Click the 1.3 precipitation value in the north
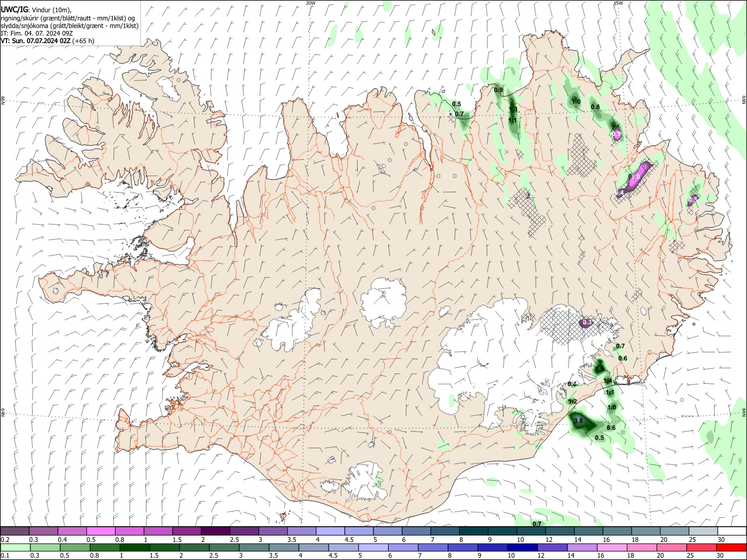The width and height of the screenshot is (747, 560). click(513, 110)
